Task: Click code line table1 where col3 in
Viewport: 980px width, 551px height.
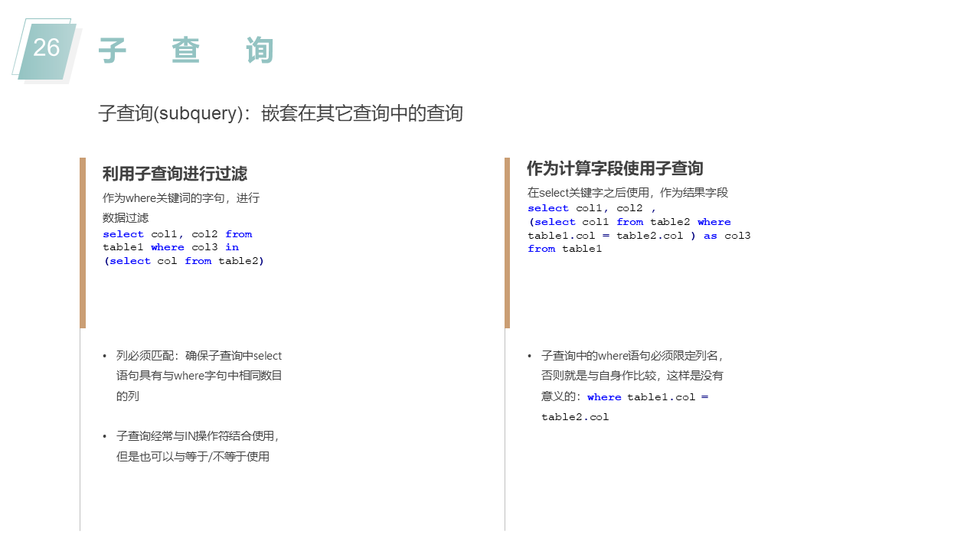Action: point(171,247)
